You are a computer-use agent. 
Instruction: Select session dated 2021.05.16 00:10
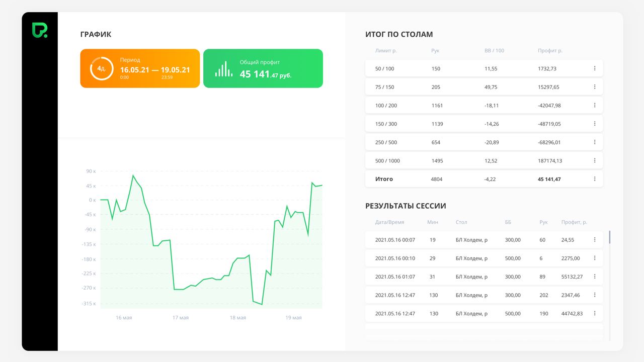(395, 258)
